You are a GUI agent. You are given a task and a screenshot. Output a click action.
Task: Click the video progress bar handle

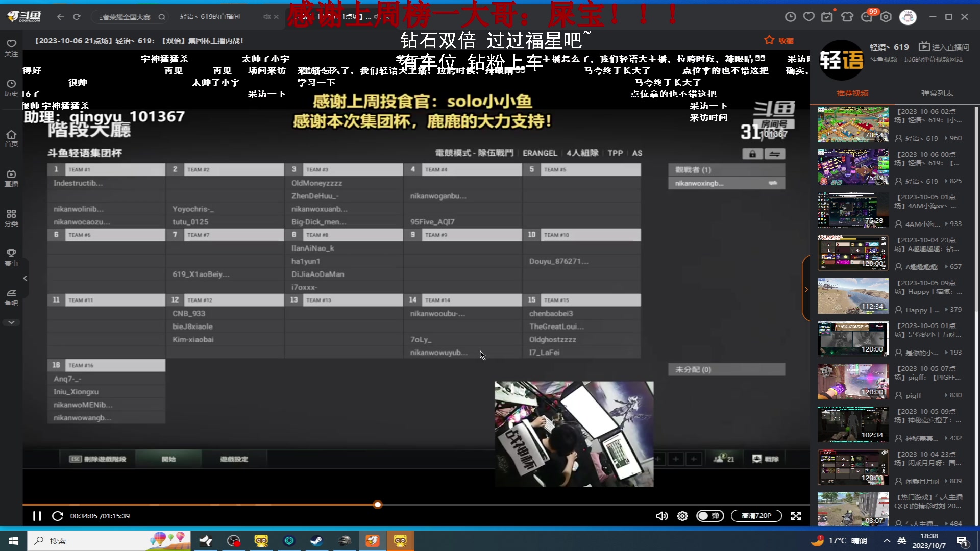(x=378, y=505)
